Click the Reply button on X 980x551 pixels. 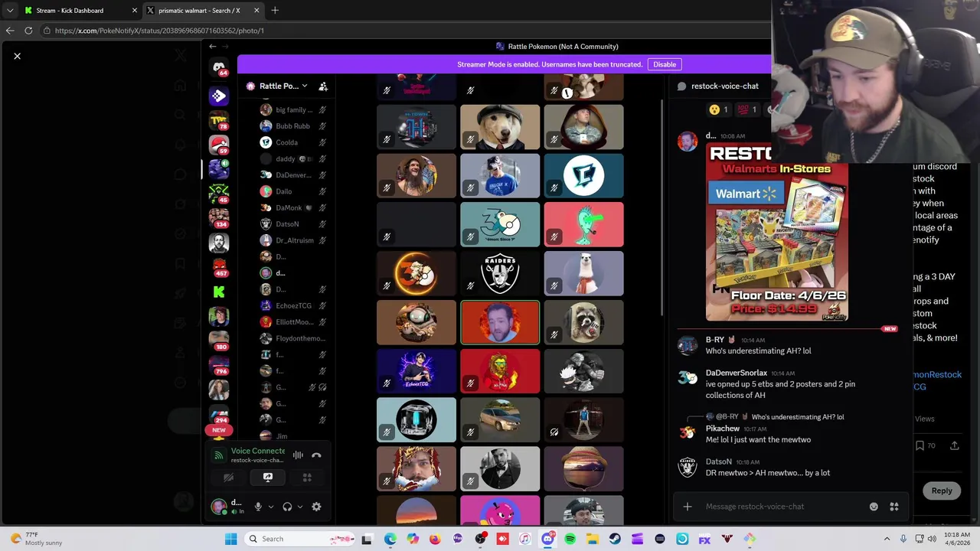pyautogui.click(x=942, y=491)
